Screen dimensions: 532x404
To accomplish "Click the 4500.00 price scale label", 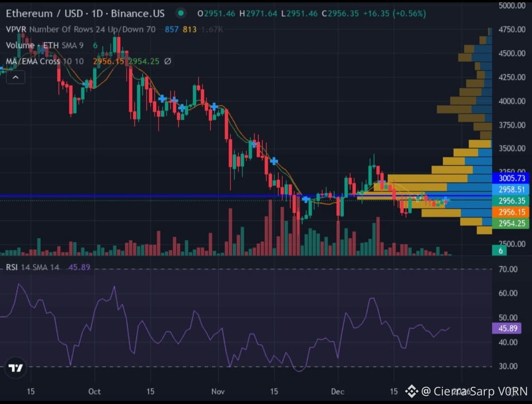I will [512, 53].
